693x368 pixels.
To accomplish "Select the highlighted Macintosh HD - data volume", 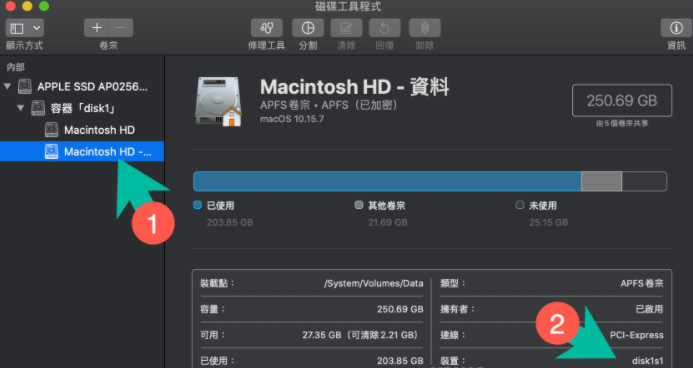I will [82, 152].
